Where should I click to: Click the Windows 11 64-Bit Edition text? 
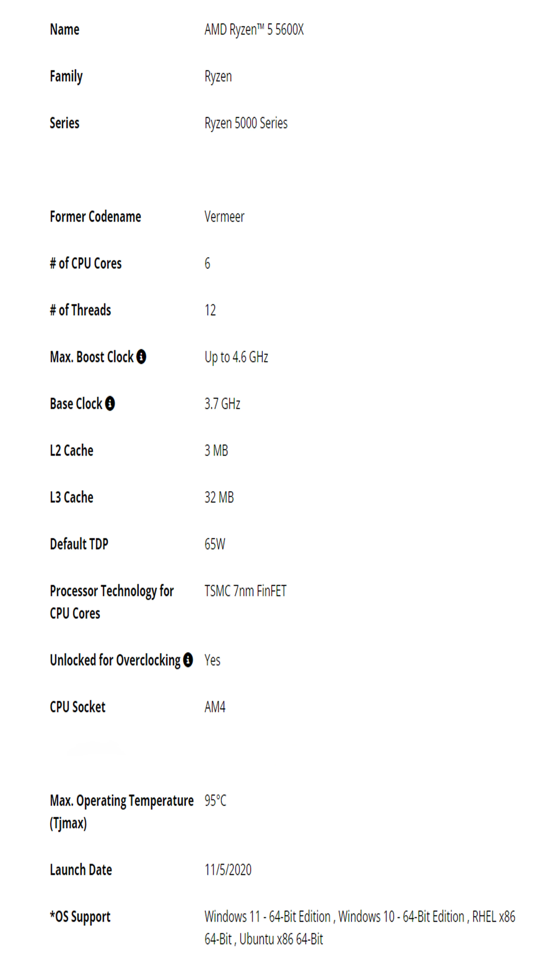click(x=268, y=917)
